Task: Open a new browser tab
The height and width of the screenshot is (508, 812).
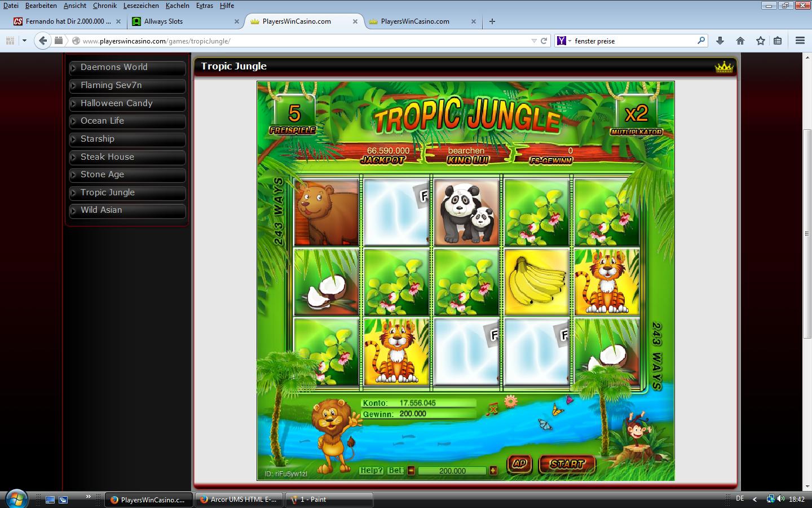Action: point(492,21)
